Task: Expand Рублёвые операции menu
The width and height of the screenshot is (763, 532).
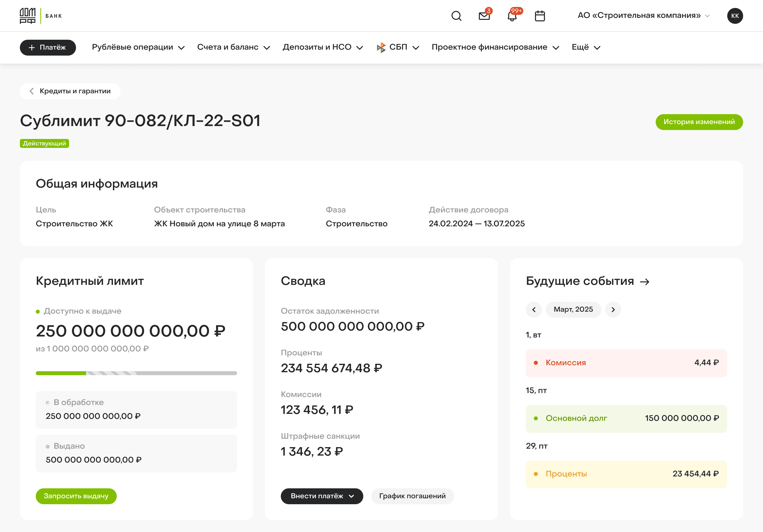Action: [x=138, y=47]
